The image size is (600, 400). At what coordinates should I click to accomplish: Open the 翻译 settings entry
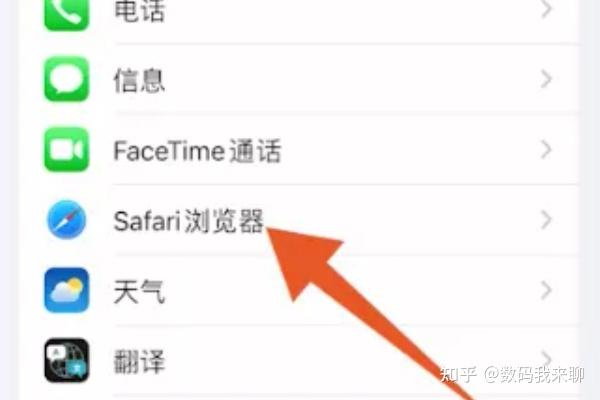coord(298,360)
